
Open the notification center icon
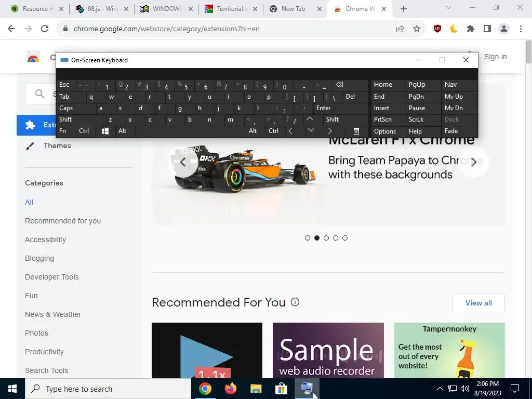[515, 389]
